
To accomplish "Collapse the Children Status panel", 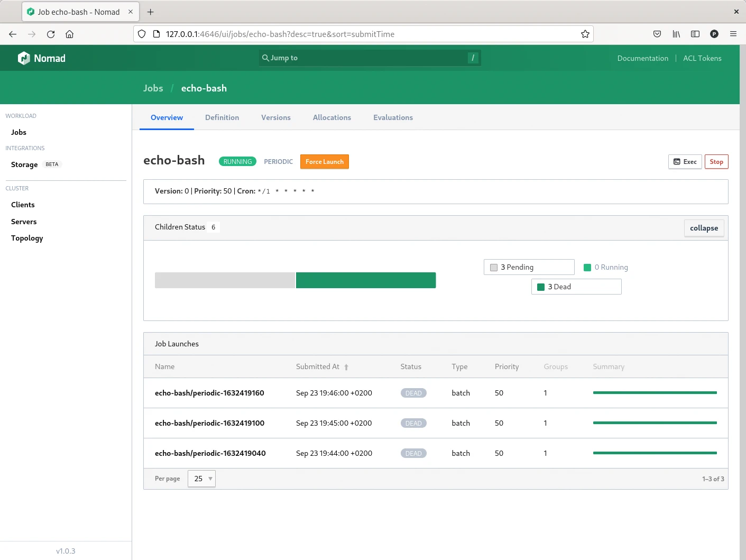I will 704,228.
